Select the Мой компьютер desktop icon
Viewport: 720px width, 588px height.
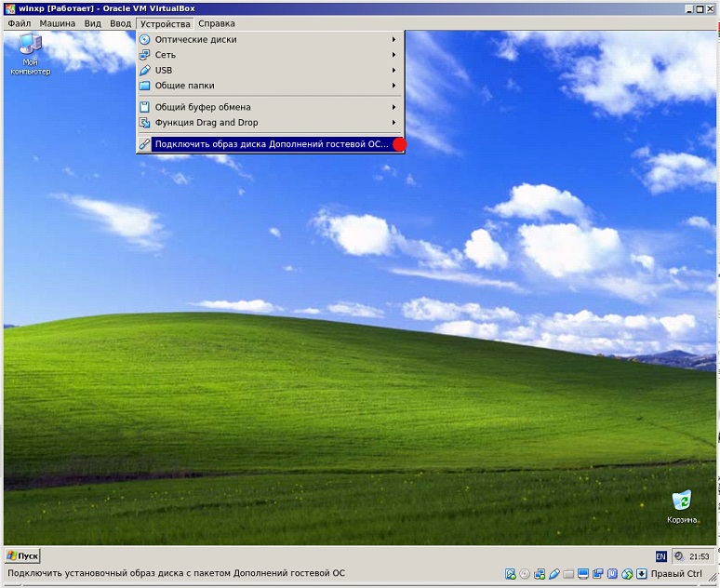pyautogui.click(x=30, y=45)
